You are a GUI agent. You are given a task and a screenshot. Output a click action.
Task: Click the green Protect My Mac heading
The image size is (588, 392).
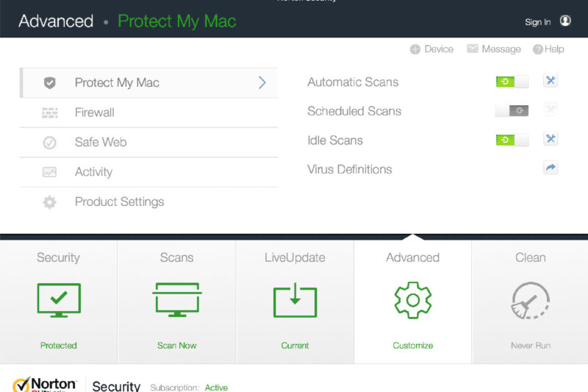(177, 21)
